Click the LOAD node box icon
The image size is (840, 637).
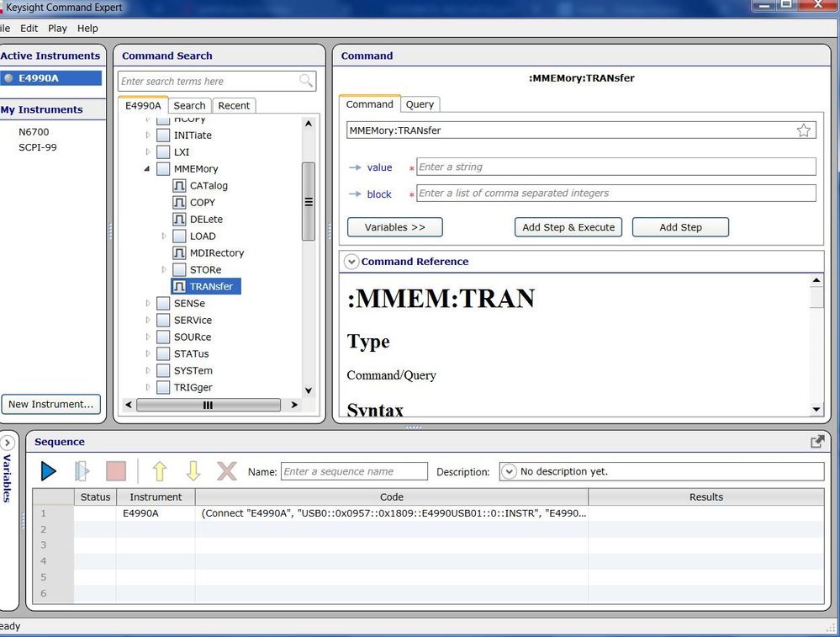click(x=179, y=236)
